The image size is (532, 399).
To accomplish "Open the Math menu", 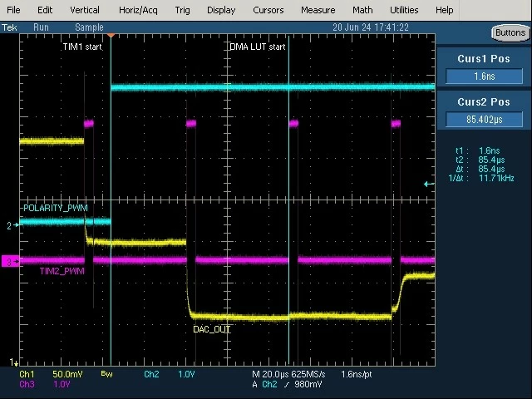I will pos(362,10).
